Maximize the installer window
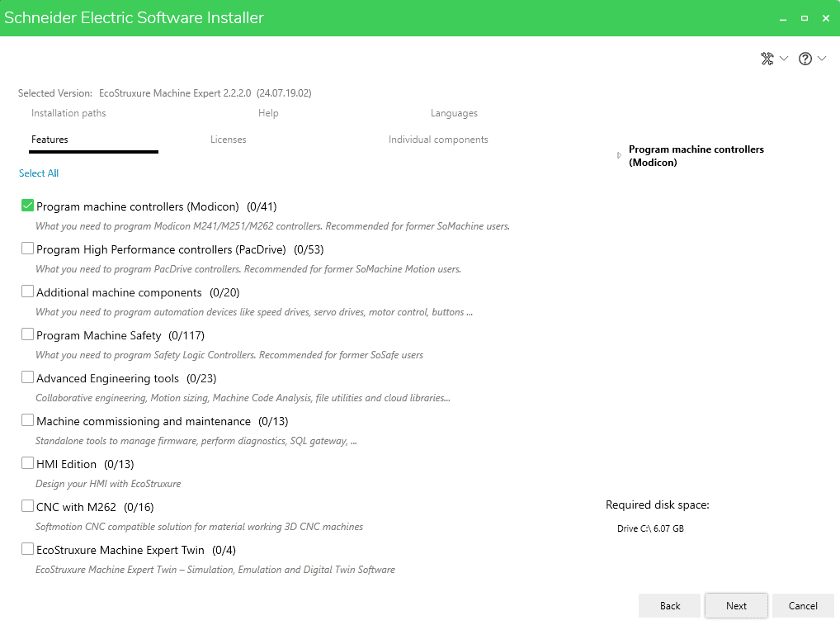The image size is (840, 630). click(805, 18)
